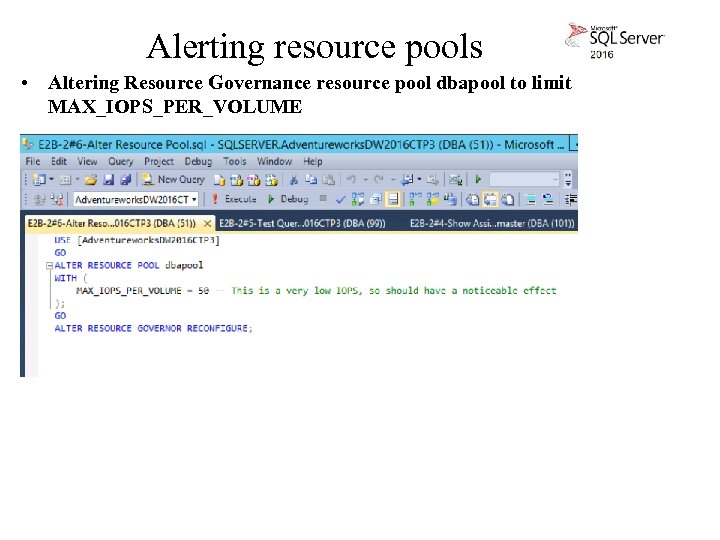Switch output to Results to File
Screen dimensions: 720x540
pos(508,199)
